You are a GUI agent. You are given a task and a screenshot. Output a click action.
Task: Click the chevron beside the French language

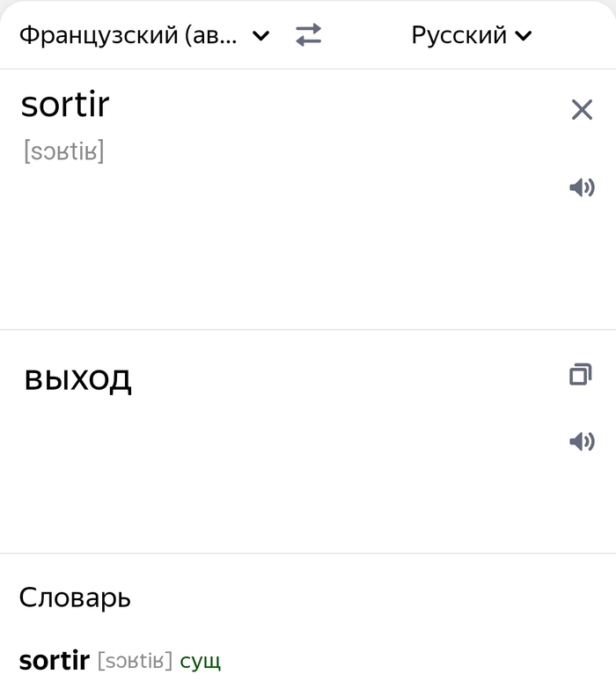pyautogui.click(x=260, y=36)
